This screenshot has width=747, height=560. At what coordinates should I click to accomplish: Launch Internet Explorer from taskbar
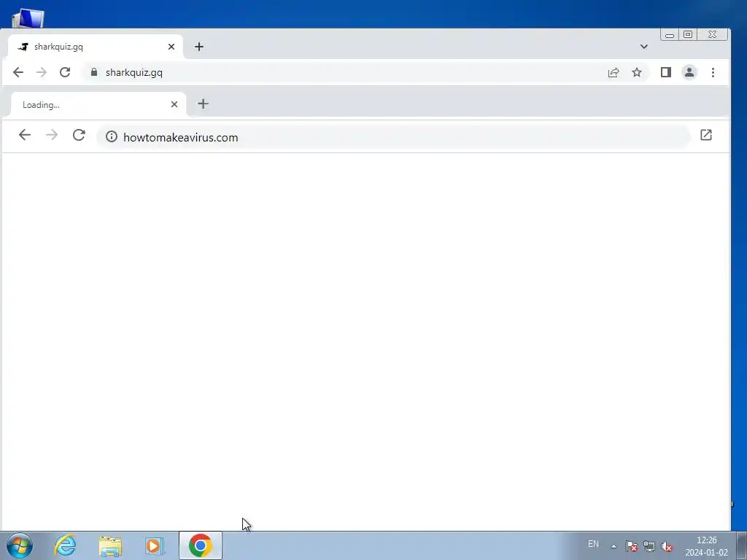coord(65,545)
